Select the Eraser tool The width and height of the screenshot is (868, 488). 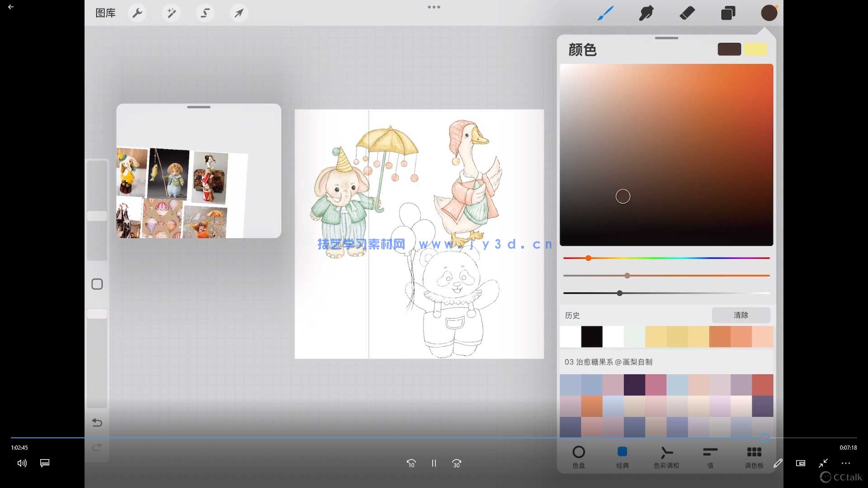tap(687, 13)
